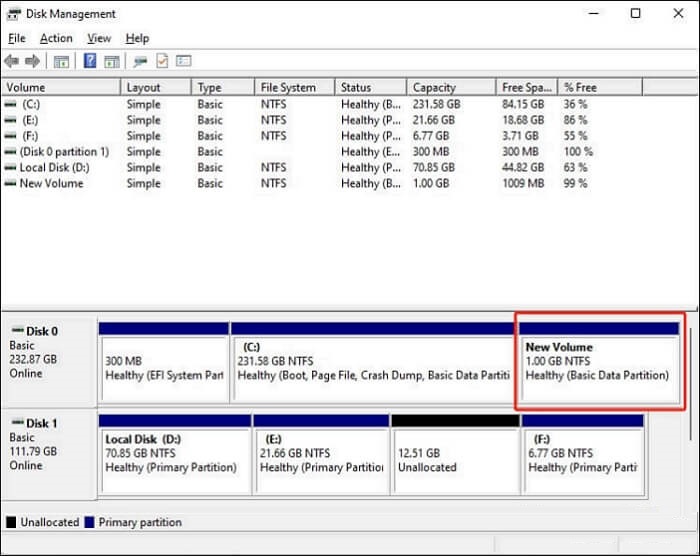Open the blue Help toolbar icon
The height and width of the screenshot is (556, 700).
point(90,60)
